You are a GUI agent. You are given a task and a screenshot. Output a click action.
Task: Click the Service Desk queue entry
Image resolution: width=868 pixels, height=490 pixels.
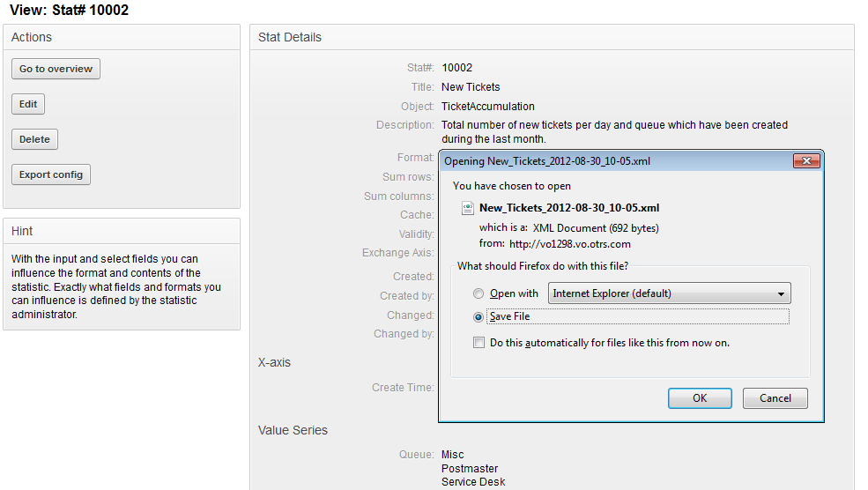click(x=473, y=482)
